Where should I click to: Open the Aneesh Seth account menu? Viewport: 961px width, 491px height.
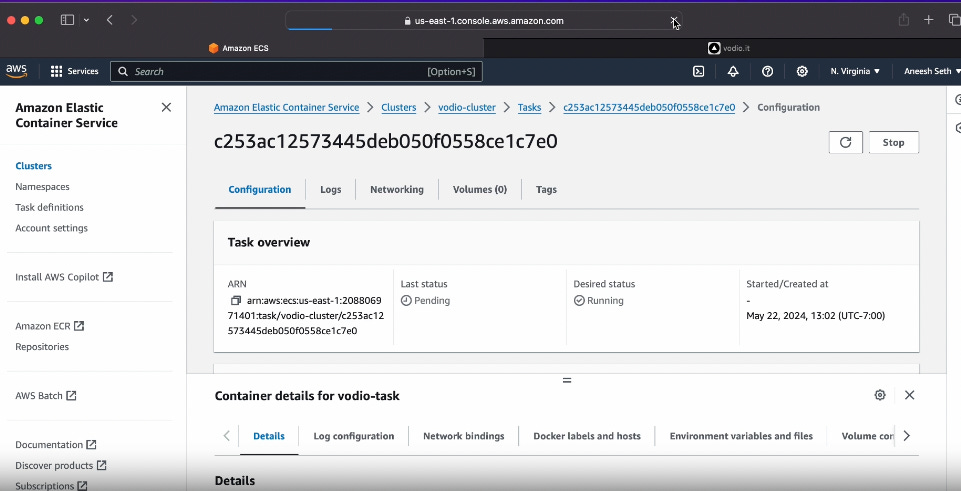(x=932, y=71)
